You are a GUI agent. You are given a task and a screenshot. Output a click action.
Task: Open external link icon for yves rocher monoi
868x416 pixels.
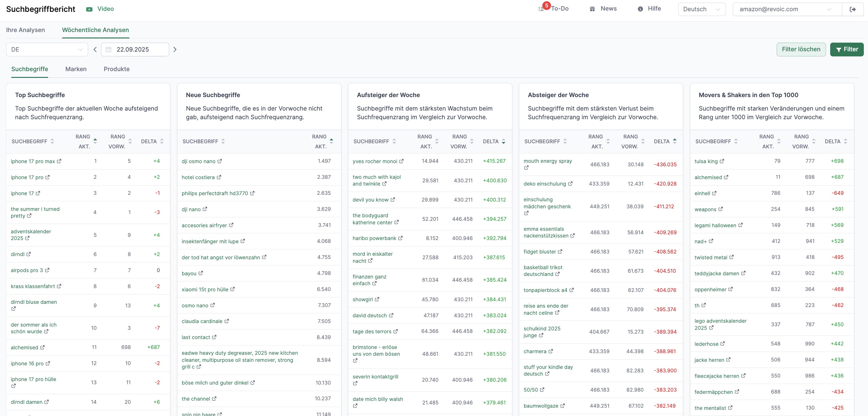401,161
